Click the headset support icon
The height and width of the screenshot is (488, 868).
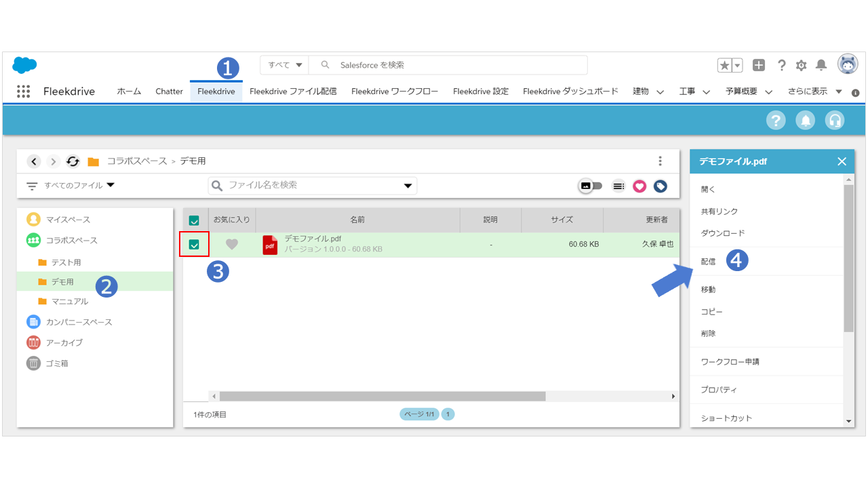835,120
